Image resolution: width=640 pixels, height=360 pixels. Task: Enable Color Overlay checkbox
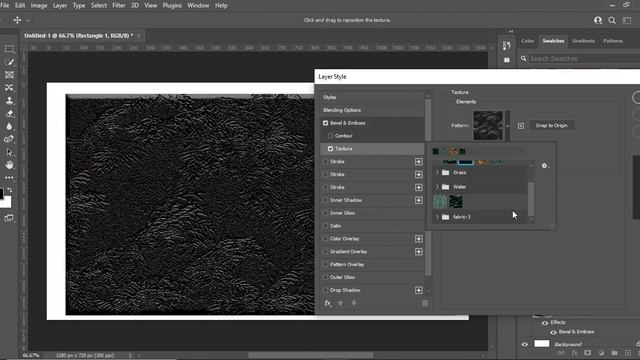click(x=325, y=239)
